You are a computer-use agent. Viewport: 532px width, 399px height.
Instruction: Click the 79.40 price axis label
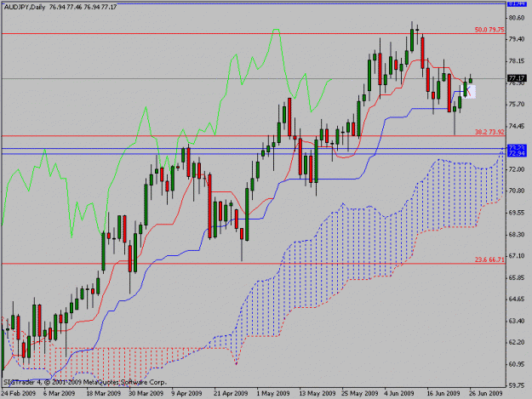point(517,39)
